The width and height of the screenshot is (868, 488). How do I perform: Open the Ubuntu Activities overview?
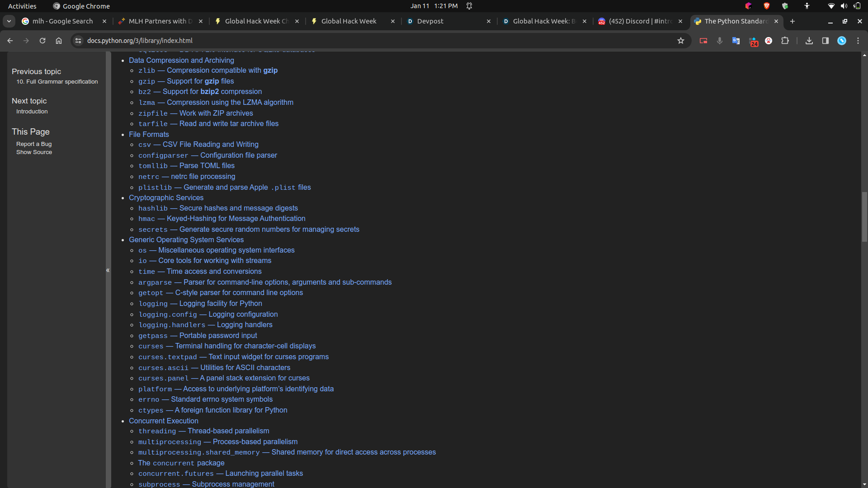(22, 6)
